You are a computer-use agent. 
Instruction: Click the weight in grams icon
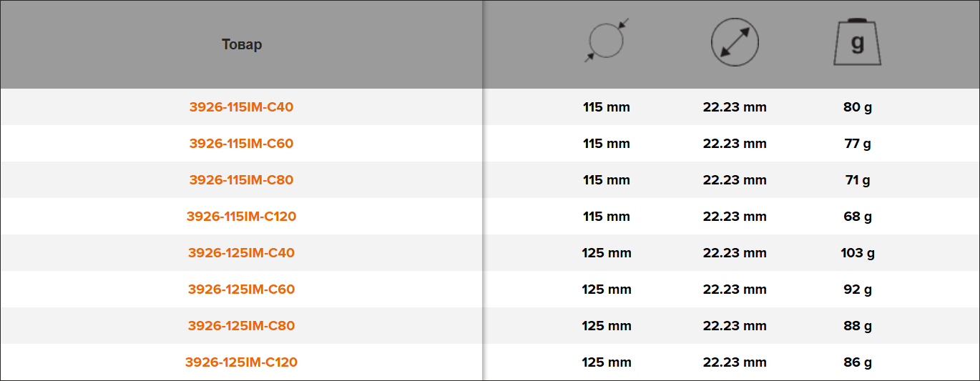[x=857, y=41]
